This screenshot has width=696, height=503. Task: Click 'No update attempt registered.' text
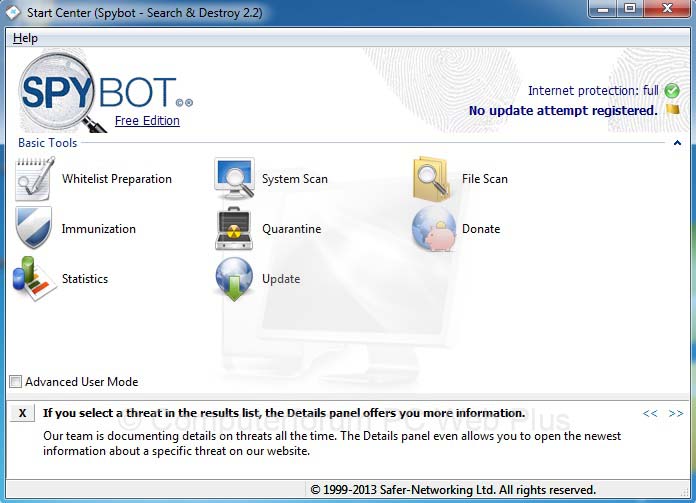coord(563,110)
